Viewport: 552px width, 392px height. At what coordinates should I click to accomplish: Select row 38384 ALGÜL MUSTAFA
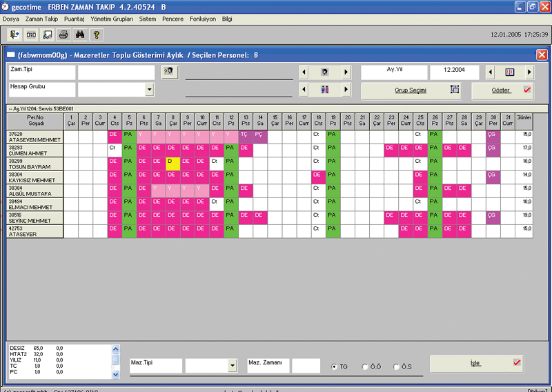pos(35,191)
